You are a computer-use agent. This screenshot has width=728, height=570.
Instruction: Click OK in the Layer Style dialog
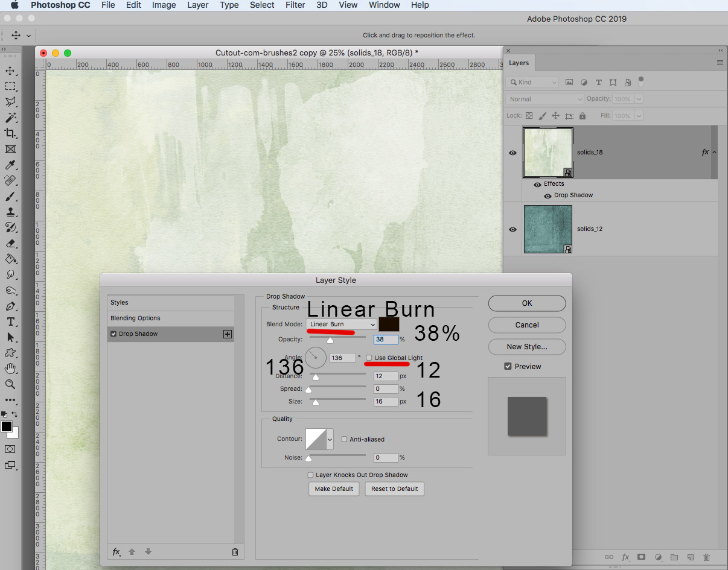527,303
